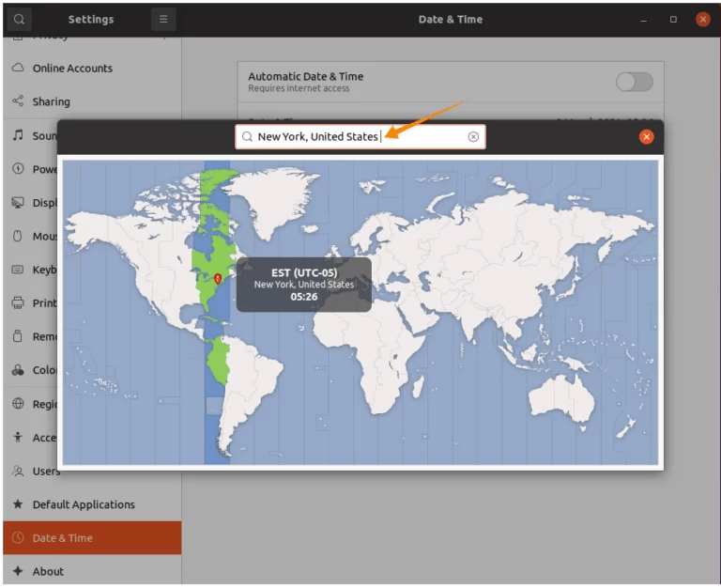Click the Region globe icon

click(18, 404)
